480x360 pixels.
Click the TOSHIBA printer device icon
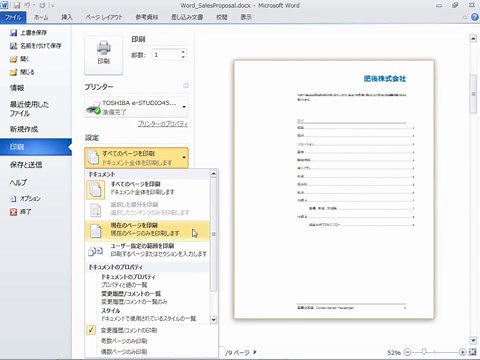click(x=93, y=107)
